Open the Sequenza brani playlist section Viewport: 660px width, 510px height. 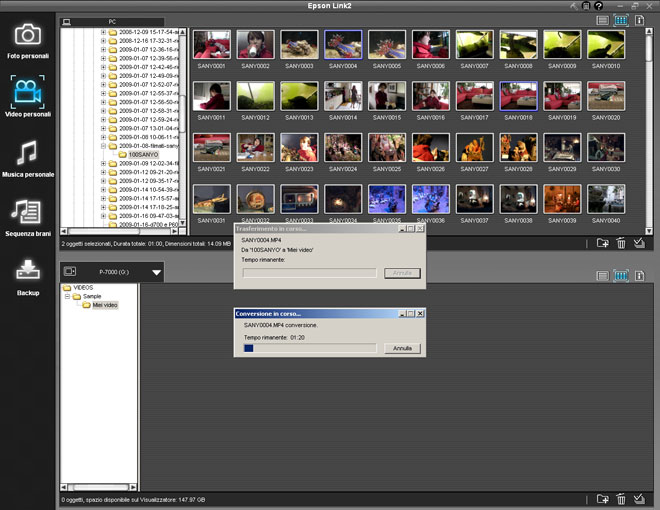(28, 212)
